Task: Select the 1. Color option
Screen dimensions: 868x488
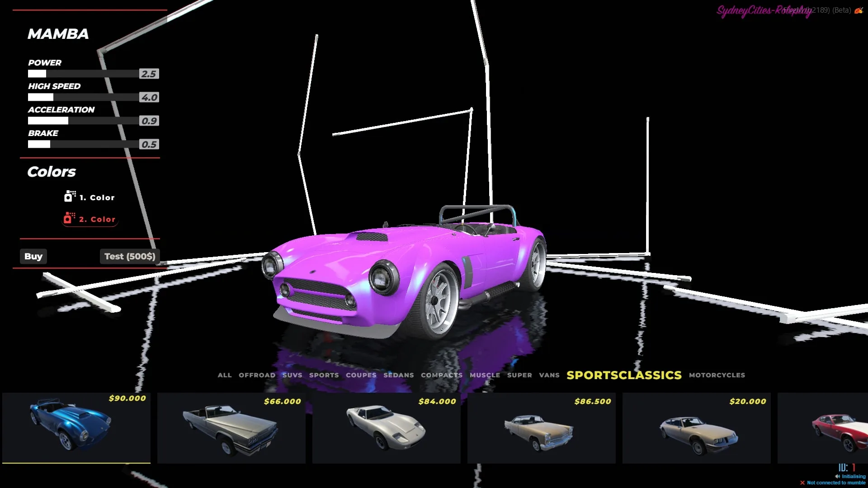Action: (x=97, y=197)
